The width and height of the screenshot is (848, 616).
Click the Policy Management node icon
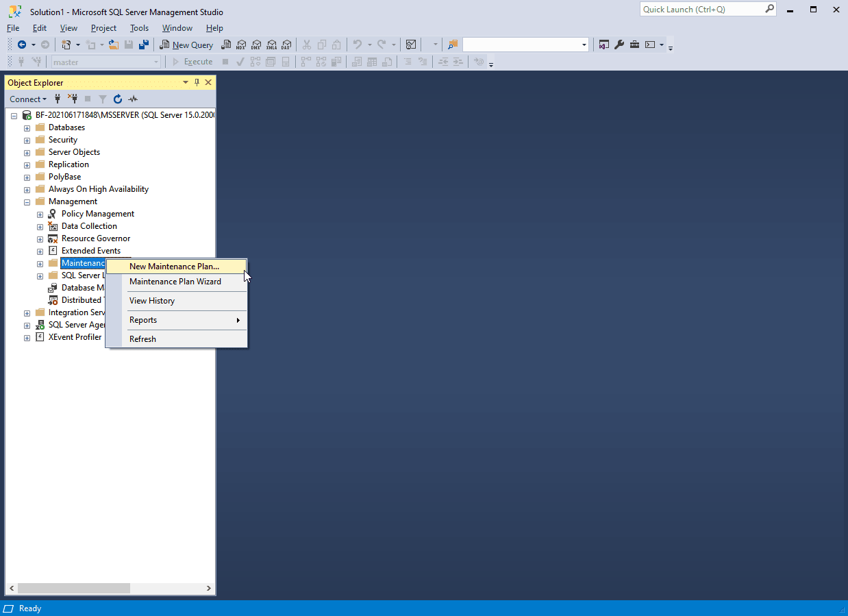[x=53, y=214]
